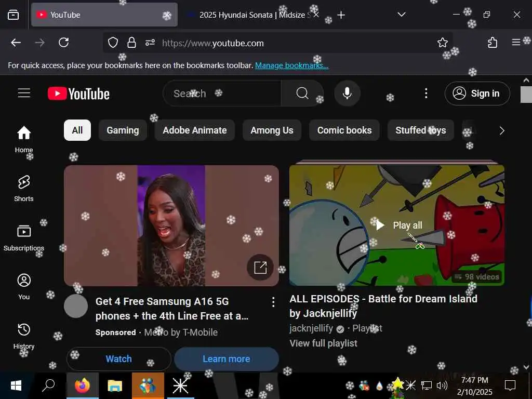
Task: Click the YouTube logo
Action: pos(79,94)
